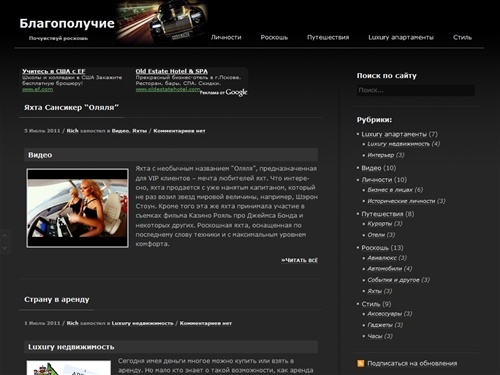Open post title Яхта Сансикер "Оляля"
This screenshot has width=500, height=375.
pyautogui.click(x=71, y=108)
